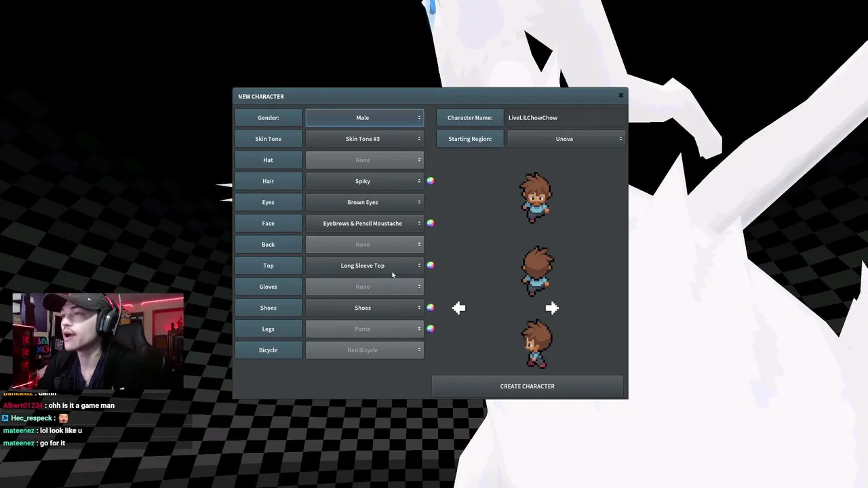
Task: Open the Gender dropdown showing Male
Action: coord(365,118)
